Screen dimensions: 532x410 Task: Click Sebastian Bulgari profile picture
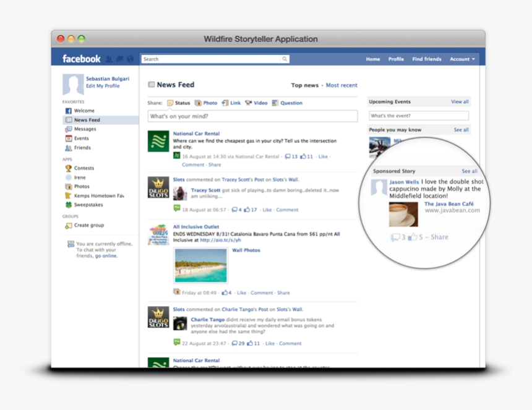pyautogui.click(x=73, y=85)
